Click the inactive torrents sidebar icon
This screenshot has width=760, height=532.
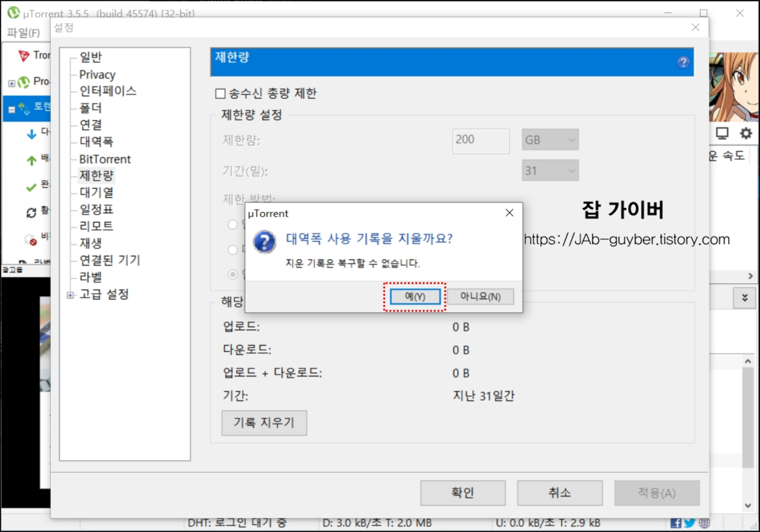tap(30, 240)
